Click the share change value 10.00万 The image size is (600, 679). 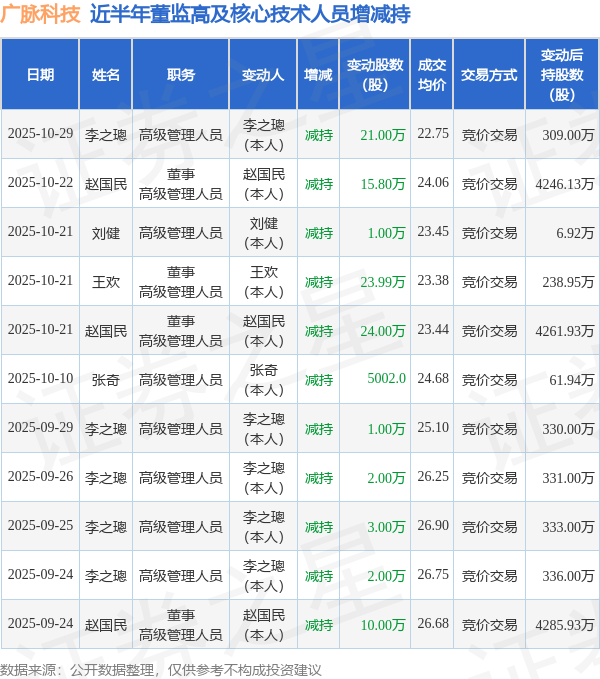pyautogui.click(x=383, y=625)
